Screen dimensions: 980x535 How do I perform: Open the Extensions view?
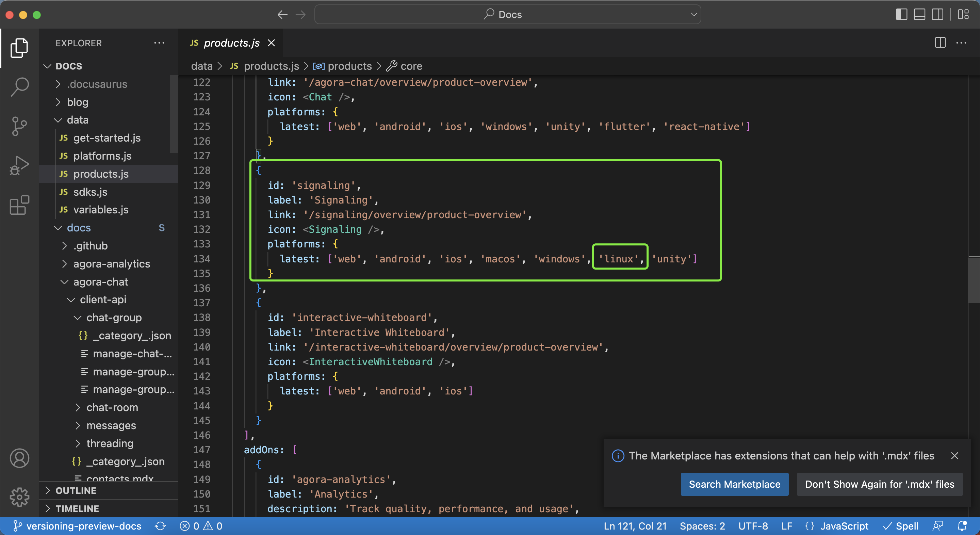pyautogui.click(x=19, y=205)
